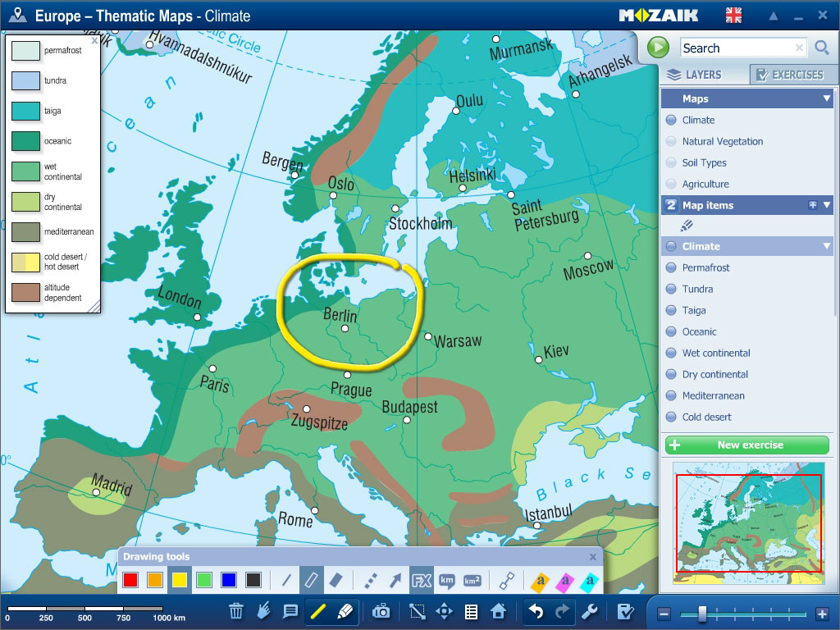Viewport: 840px width, 630px height.
Task: Undo the last drawing action
Action: 536,611
